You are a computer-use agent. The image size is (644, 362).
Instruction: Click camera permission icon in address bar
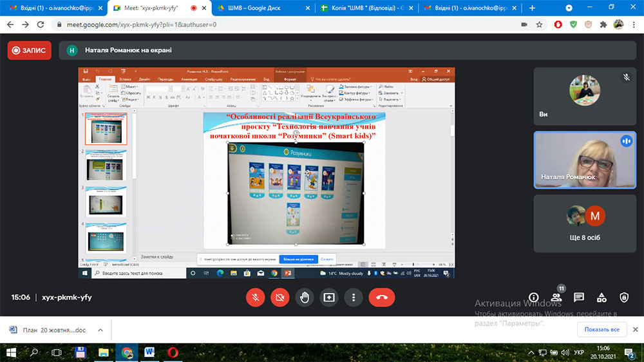[x=524, y=24]
